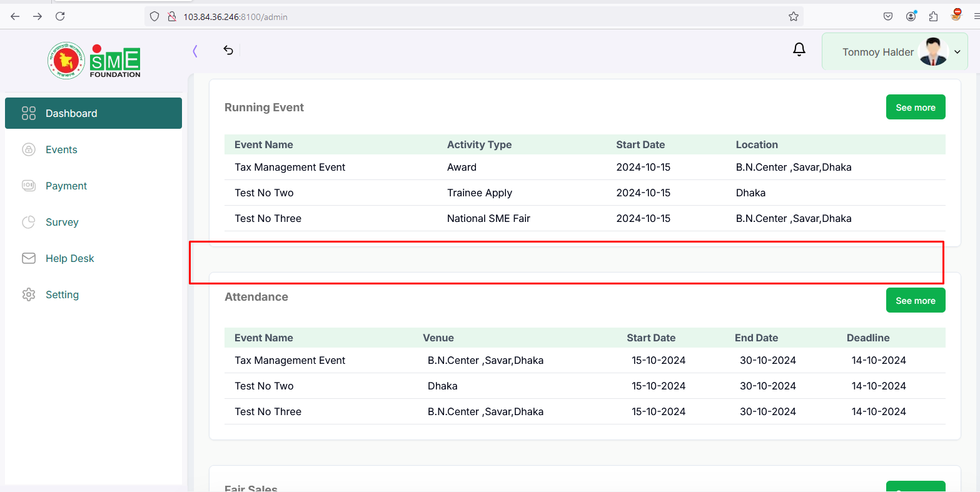Select Test No Two in Running Event table
The width and height of the screenshot is (980, 492).
click(264, 193)
